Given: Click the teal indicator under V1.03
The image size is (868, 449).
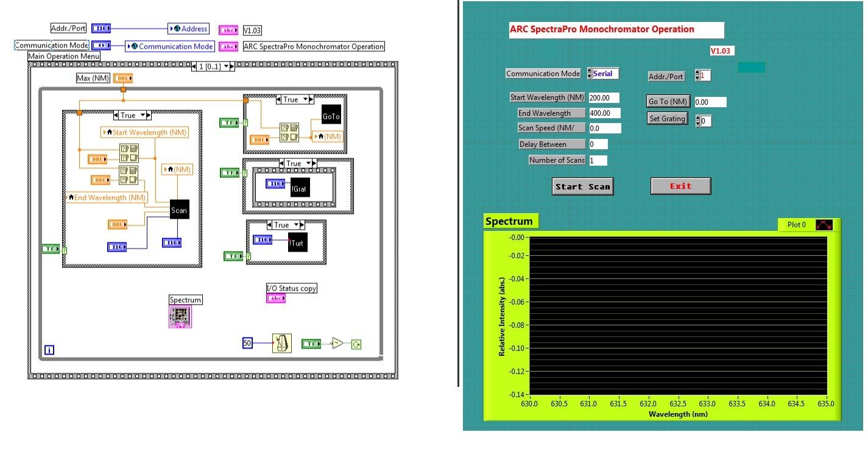Looking at the screenshot, I should pos(752,67).
